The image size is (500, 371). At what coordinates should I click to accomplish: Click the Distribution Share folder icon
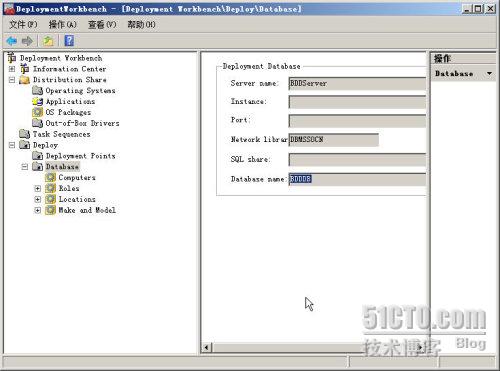point(25,80)
